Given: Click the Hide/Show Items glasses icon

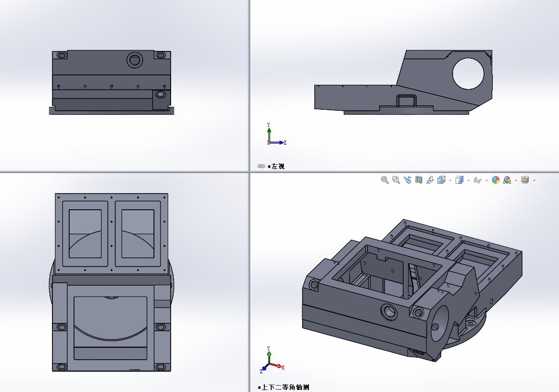Looking at the screenshot, I should point(478,180).
